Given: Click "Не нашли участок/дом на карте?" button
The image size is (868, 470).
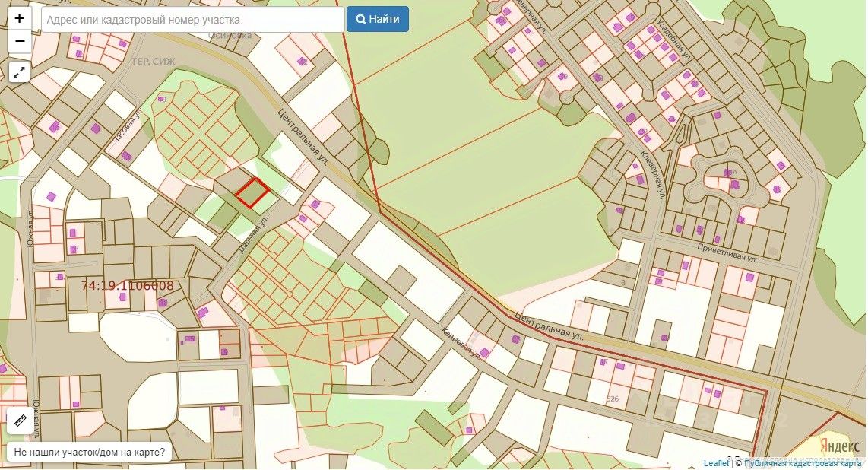Looking at the screenshot, I should click(x=89, y=452).
